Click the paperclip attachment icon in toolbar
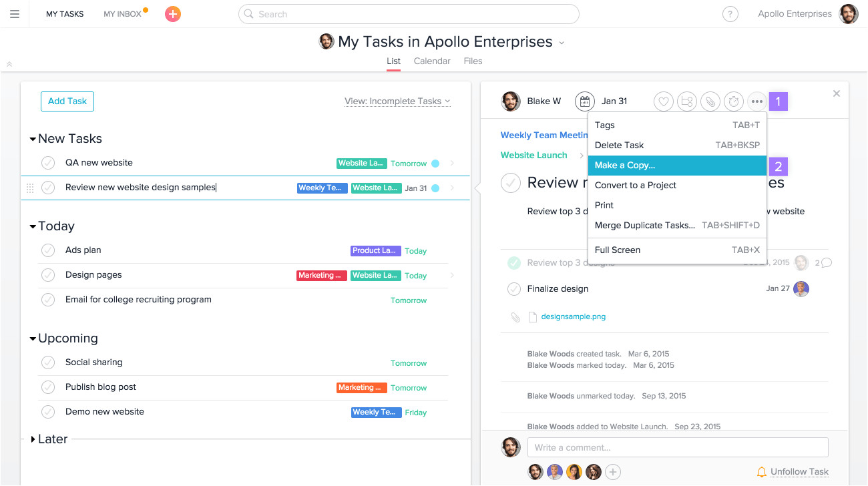The width and height of the screenshot is (868, 486). click(x=710, y=101)
